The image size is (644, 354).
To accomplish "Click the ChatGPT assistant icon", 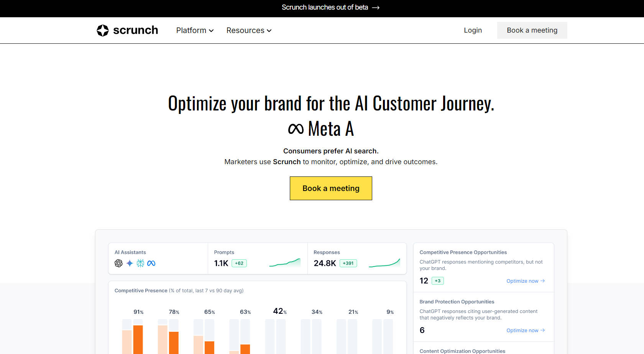I will 118,263.
